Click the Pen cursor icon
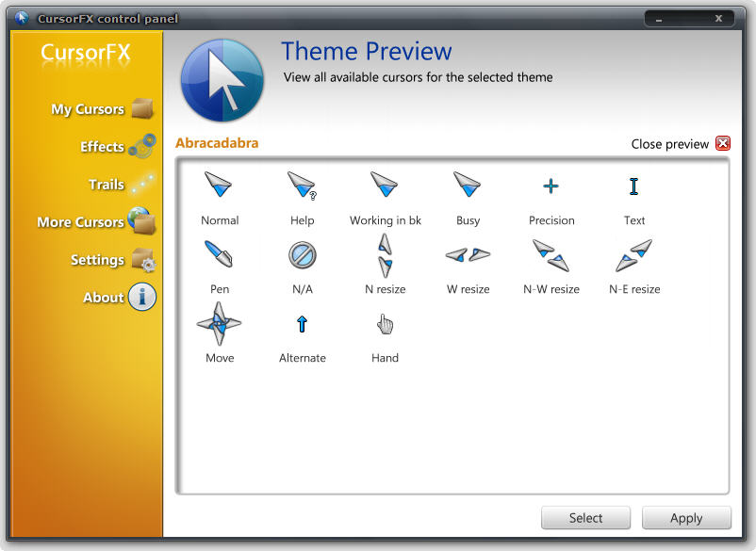Screen dimensions: 756x551 pyautogui.click(x=220, y=254)
